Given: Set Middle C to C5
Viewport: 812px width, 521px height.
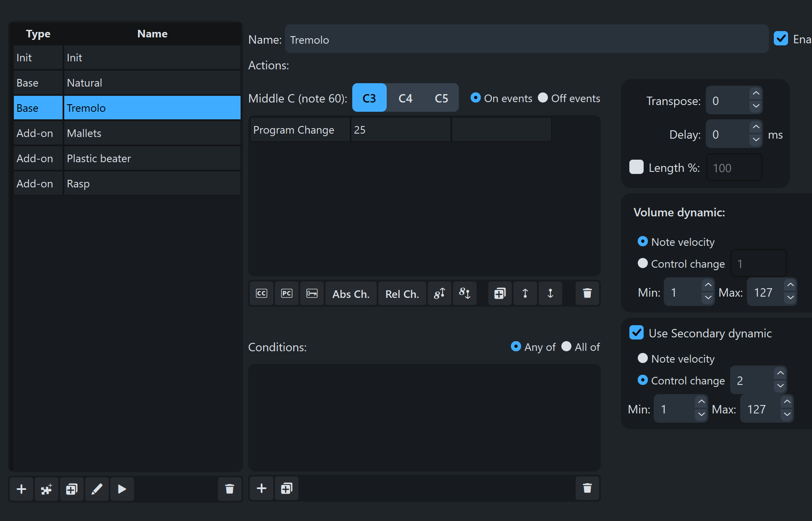Looking at the screenshot, I should click(x=441, y=98).
